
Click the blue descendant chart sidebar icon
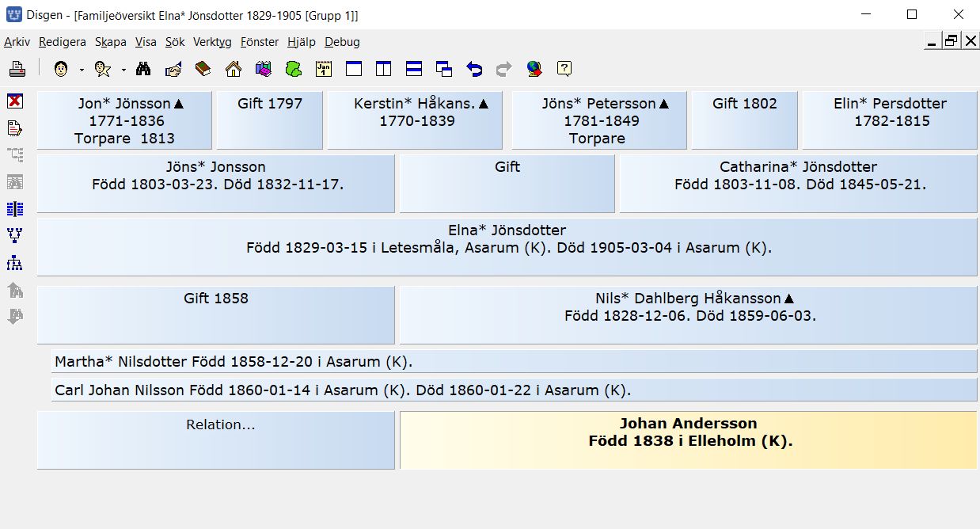click(15, 262)
